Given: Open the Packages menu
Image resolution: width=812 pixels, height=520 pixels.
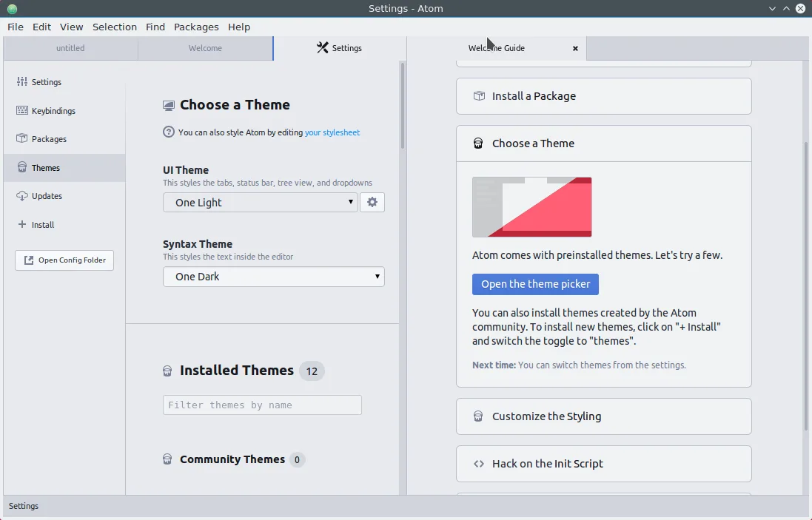Looking at the screenshot, I should pos(196,27).
